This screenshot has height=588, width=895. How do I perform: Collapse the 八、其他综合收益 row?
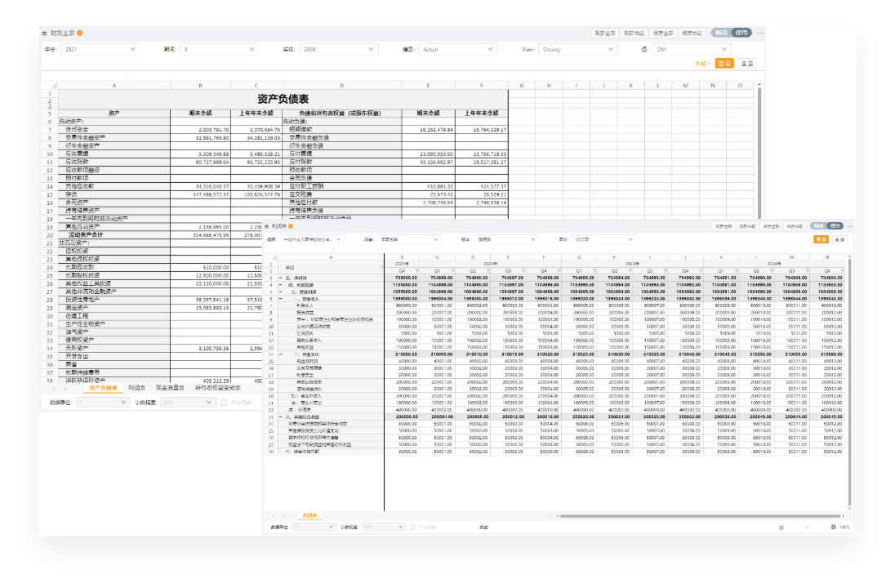280,416
